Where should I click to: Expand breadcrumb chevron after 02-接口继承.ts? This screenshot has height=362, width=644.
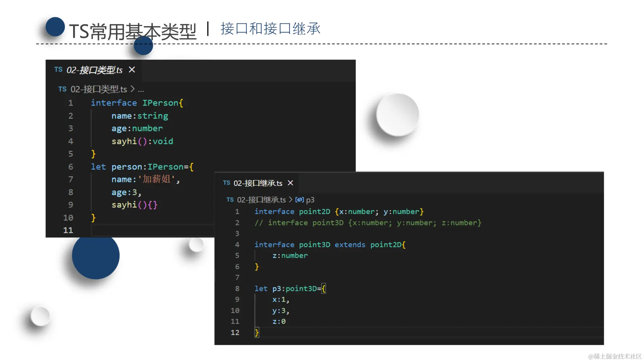pyautogui.click(x=290, y=200)
